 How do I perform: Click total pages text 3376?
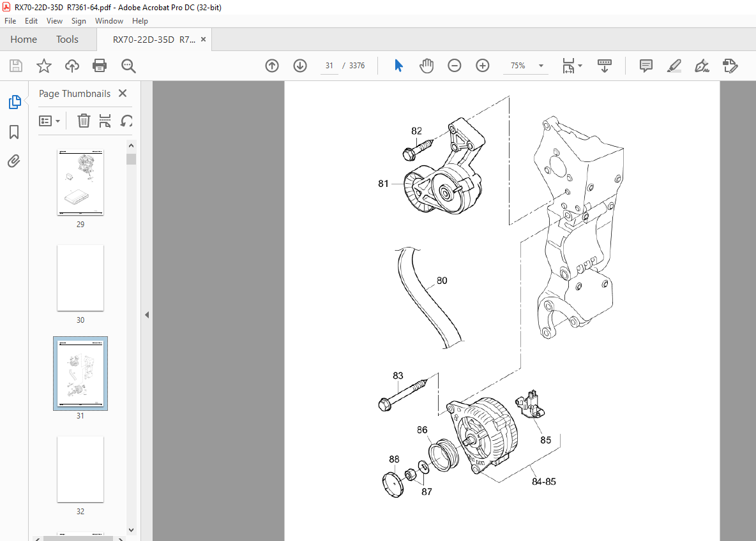[x=357, y=66]
